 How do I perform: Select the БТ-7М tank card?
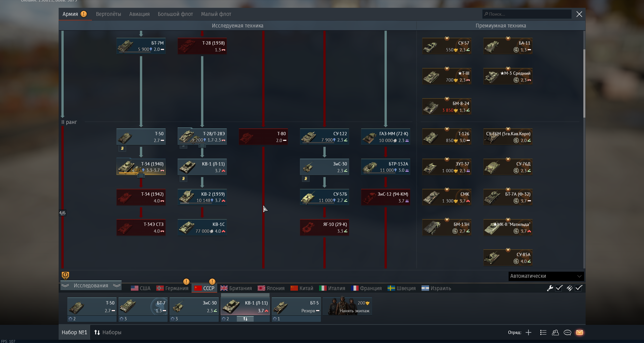coord(141,46)
